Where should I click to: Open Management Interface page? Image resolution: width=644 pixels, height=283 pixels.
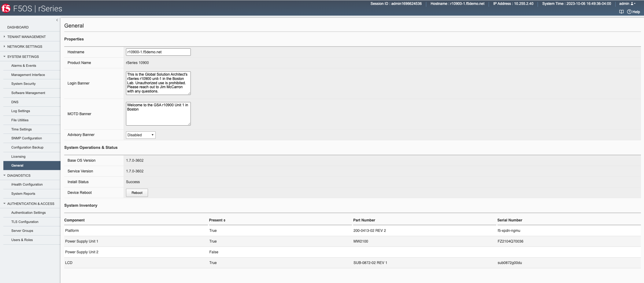[28, 75]
